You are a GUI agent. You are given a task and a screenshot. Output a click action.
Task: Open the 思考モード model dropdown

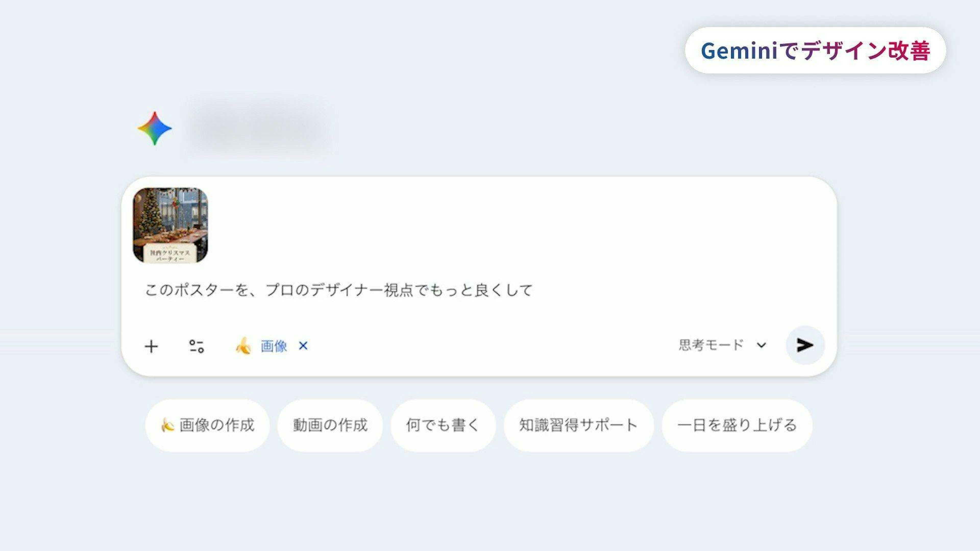[711, 345]
